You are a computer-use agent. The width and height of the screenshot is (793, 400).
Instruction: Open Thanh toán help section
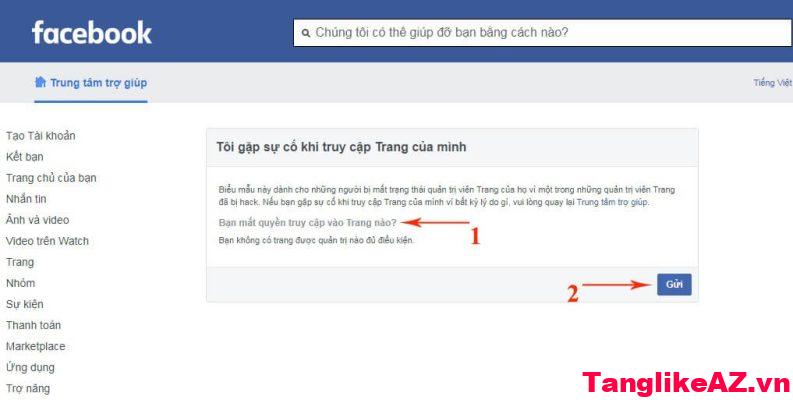point(33,325)
